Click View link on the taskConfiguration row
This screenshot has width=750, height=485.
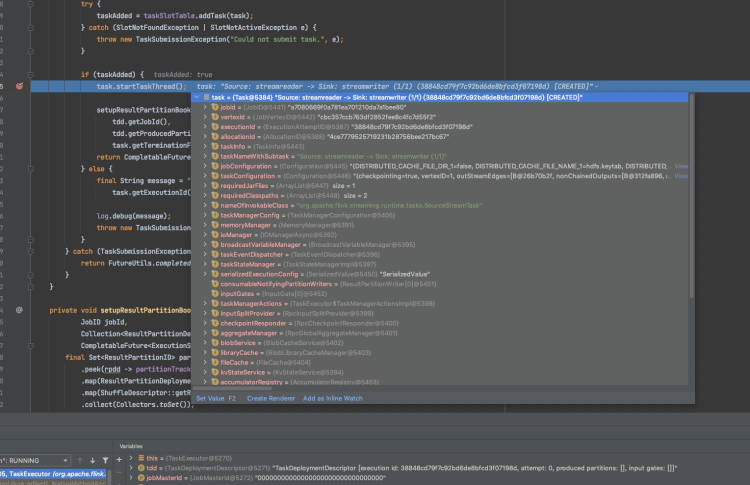click(681, 176)
